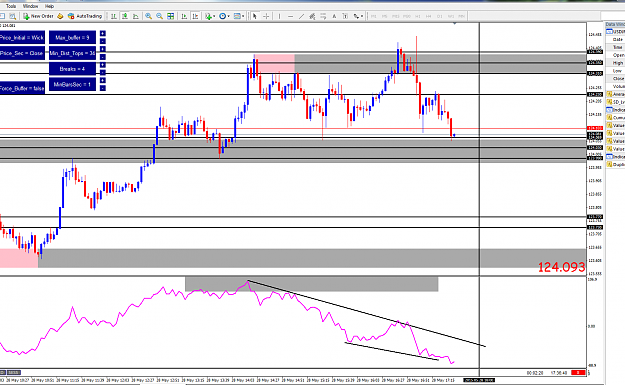The image size is (625, 385).
Task: Switch to M15 timeframe
Action: (x=395, y=16)
